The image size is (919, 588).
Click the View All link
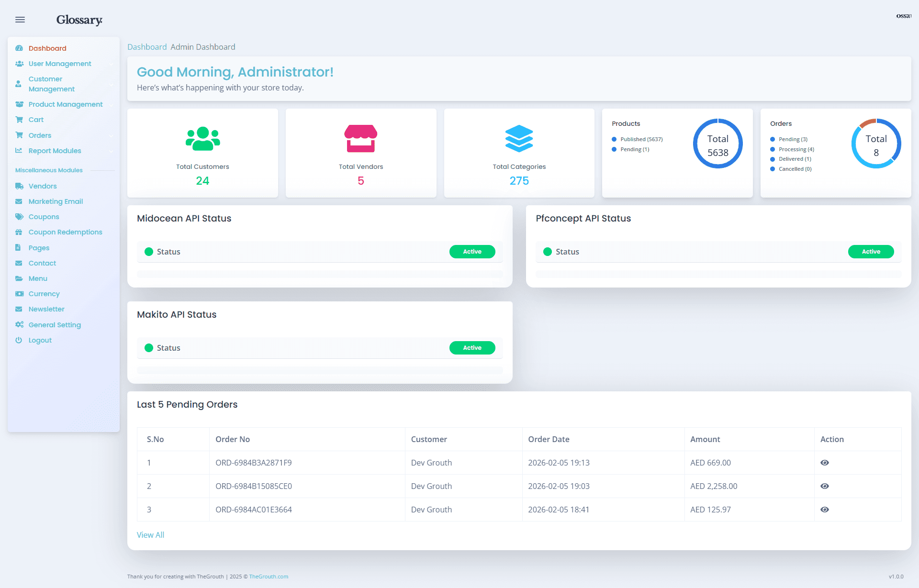coord(150,535)
